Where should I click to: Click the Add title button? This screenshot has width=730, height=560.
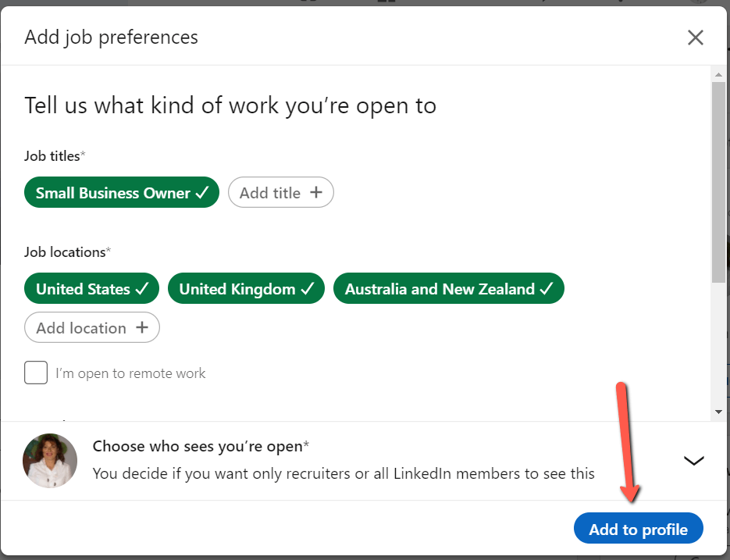pos(281,192)
